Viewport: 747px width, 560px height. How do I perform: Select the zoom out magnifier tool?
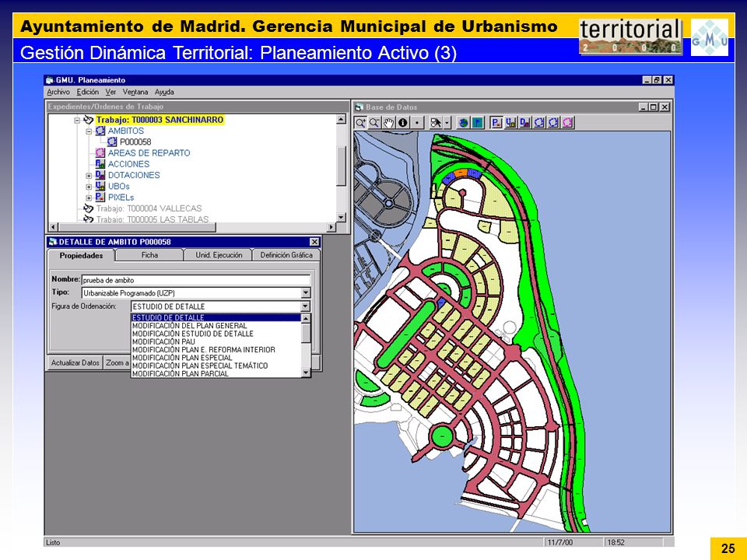pyautogui.click(x=375, y=123)
